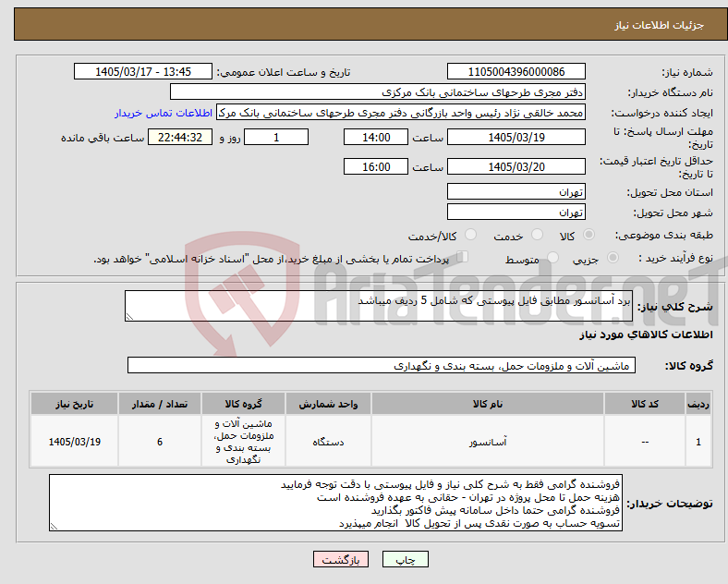
Task: Click the 16:00 validity hour field
Action: pyautogui.click(x=376, y=166)
